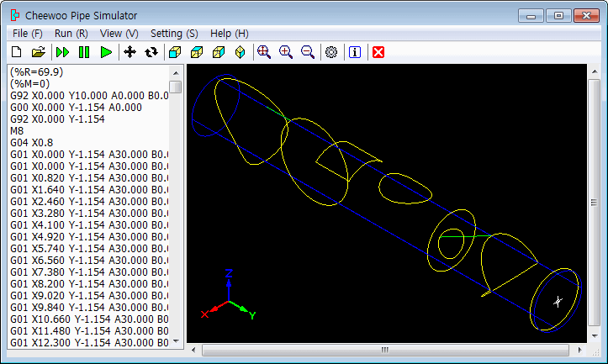The width and height of the screenshot is (608, 364).
Task: Pause the simulation
Action: tap(84, 52)
